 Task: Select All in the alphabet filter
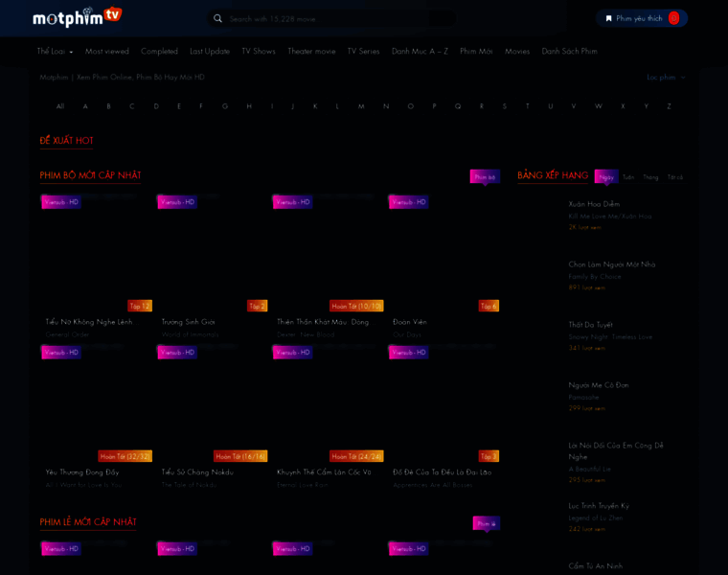point(60,106)
